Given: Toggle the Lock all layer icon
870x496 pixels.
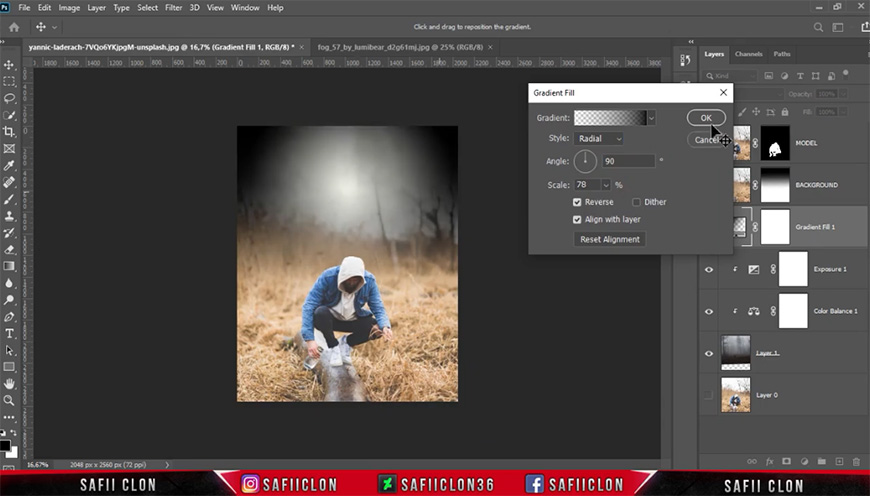Looking at the screenshot, I should pyautogui.click(x=785, y=112).
